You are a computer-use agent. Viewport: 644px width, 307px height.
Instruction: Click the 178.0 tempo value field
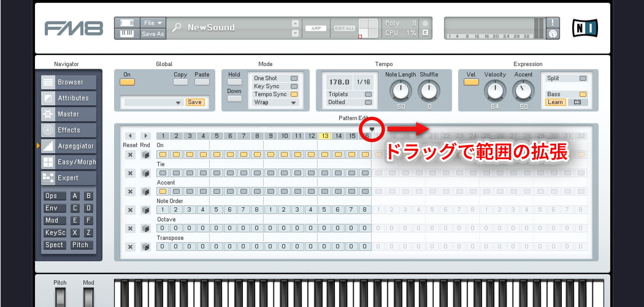(339, 82)
